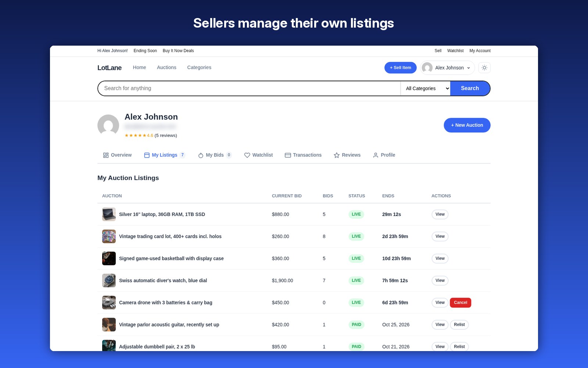Click the Sell link in top bar

pos(438,51)
